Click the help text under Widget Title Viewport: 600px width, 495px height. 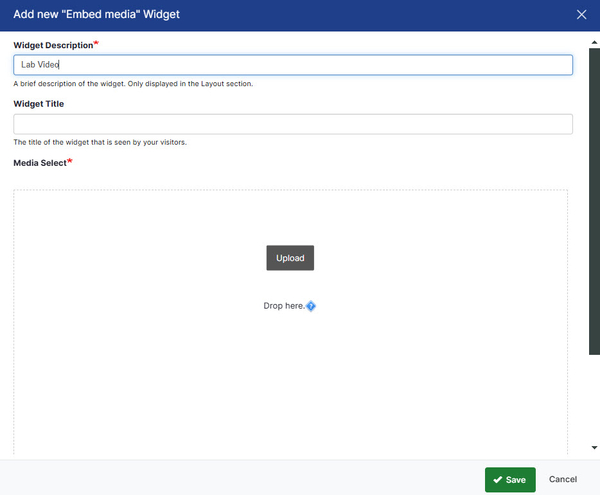coord(100,142)
